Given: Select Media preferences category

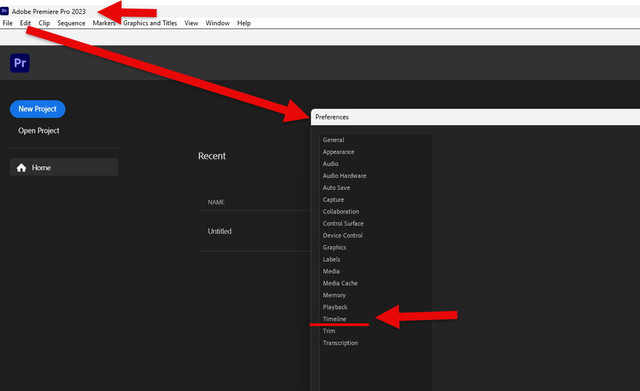Looking at the screenshot, I should pos(331,271).
